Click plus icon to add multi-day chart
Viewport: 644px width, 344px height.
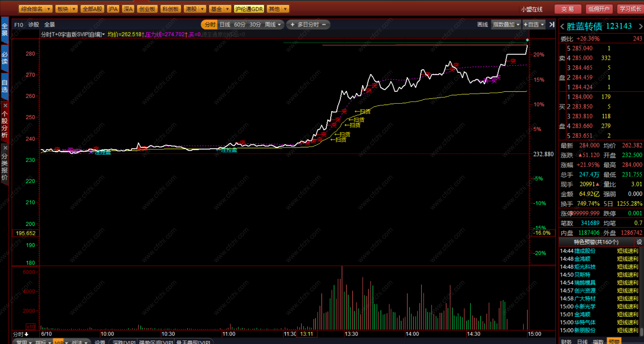[x=292, y=25]
